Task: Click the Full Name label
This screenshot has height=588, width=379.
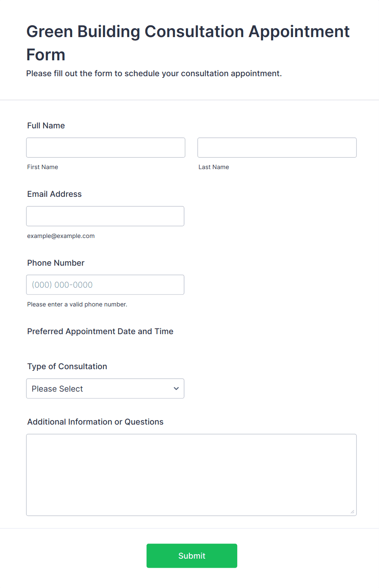Action: click(46, 126)
